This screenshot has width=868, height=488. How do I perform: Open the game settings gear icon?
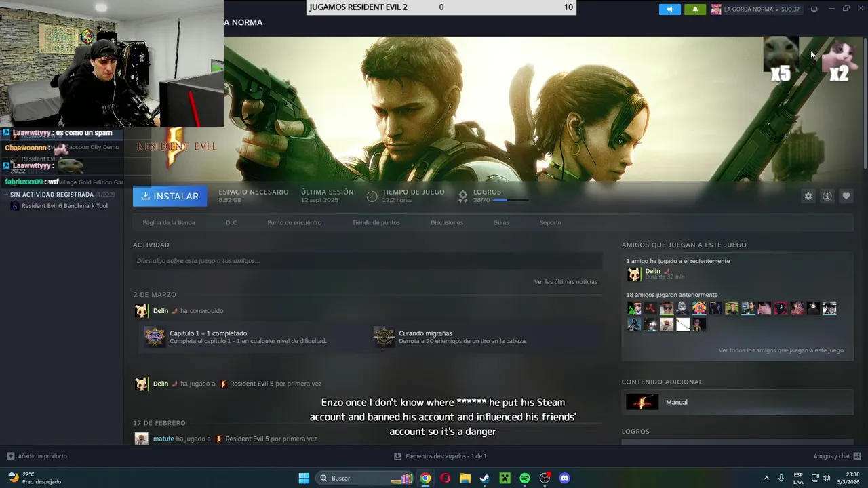(808, 196)
